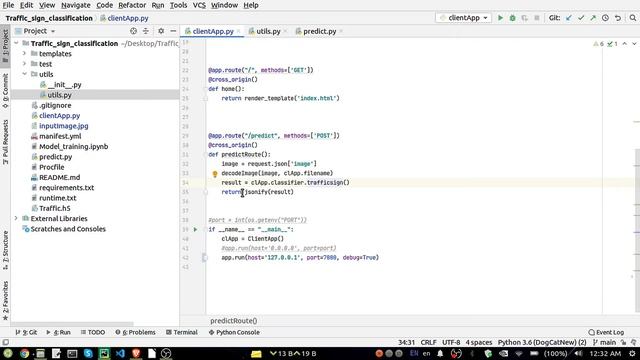The width and height of the screenshot is (640, 360).
Task: Open the clientApp run configuration dropdown
Action: coord(464,18)
